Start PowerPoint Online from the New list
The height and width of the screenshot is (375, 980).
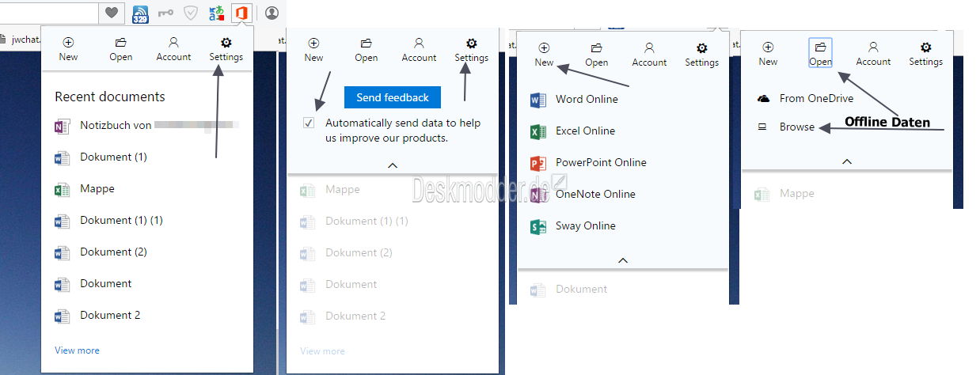pyautogui.click(x=600, y=163)
